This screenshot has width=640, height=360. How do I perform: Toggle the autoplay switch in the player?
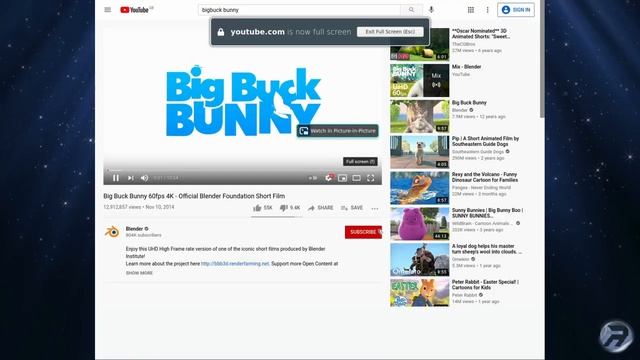click(313, 178)
